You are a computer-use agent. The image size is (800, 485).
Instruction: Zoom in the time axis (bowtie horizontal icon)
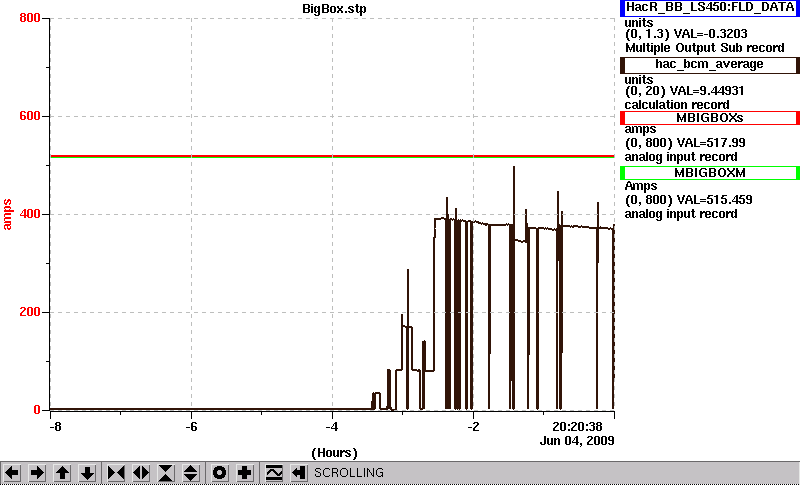pos(116,473)
